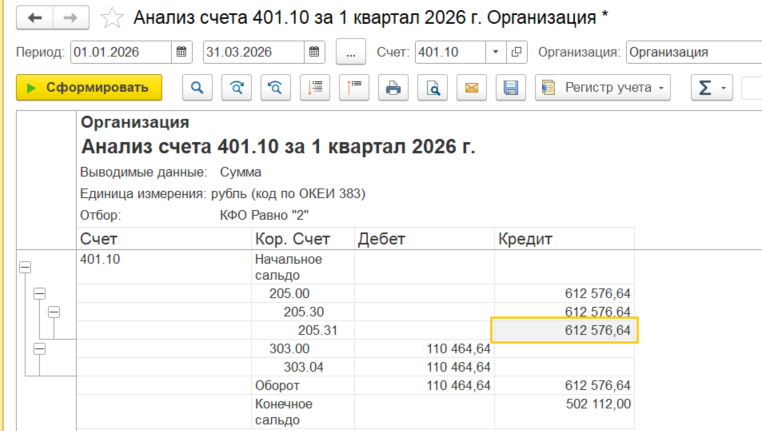Click the Сформировать button

(89, 87)
